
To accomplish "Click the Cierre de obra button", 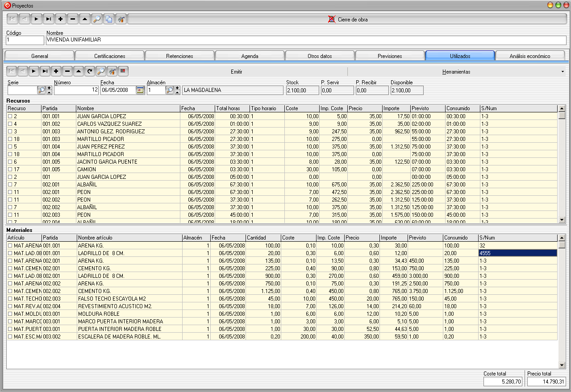I will click(347, 19).
